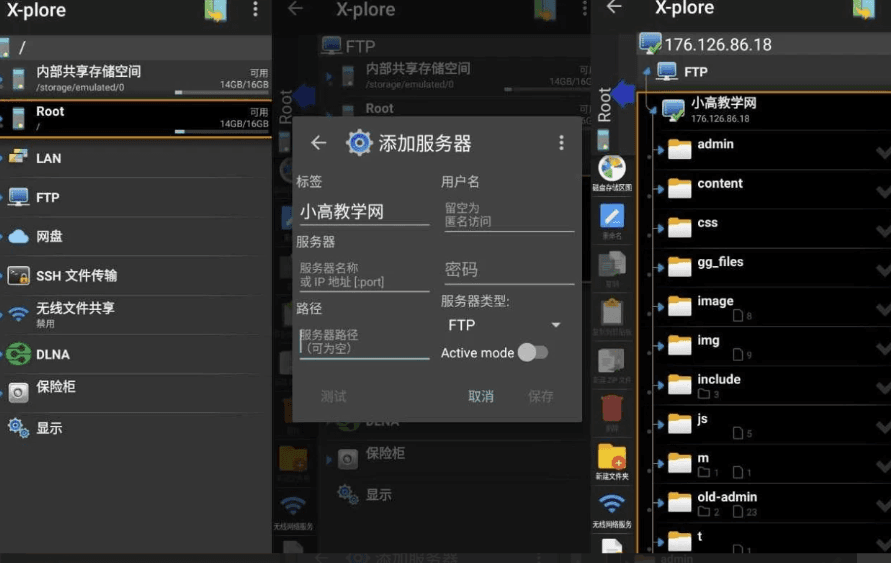This screenshot has width=891, height=563.
Task: Open the DLNA entry
Action: [136, 354]
